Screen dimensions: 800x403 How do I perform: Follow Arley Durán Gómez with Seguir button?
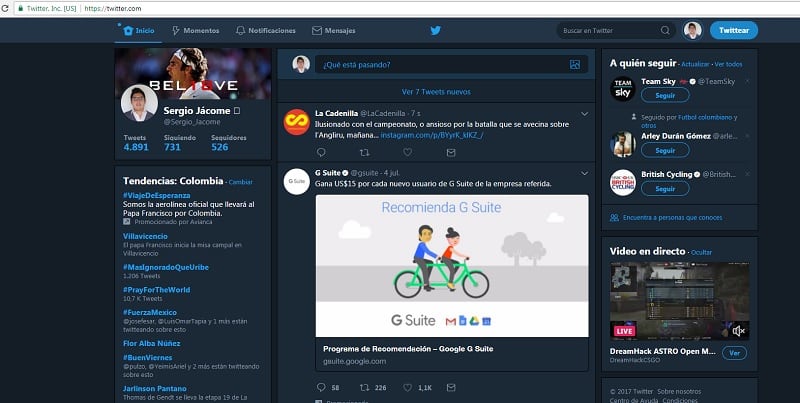click(665, 150)
